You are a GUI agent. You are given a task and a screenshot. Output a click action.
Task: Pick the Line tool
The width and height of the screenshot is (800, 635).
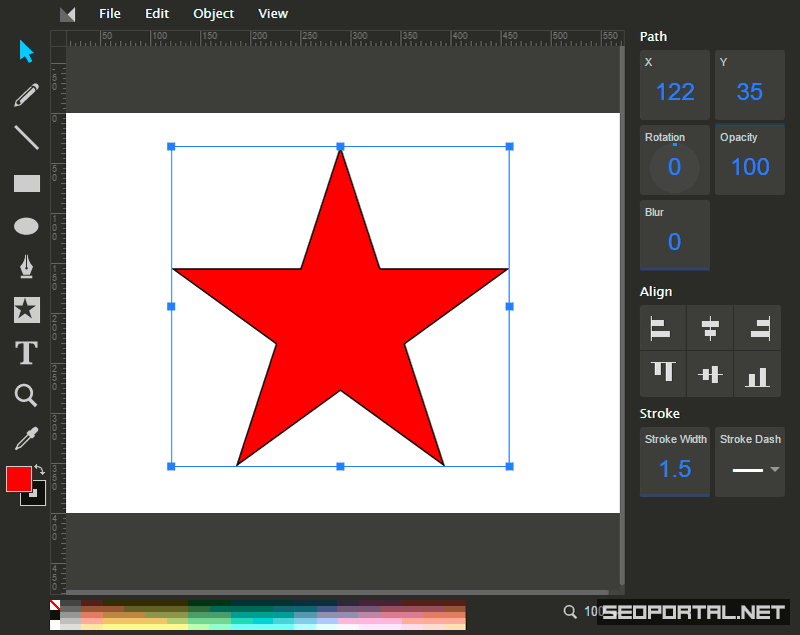tap(26, 138)
